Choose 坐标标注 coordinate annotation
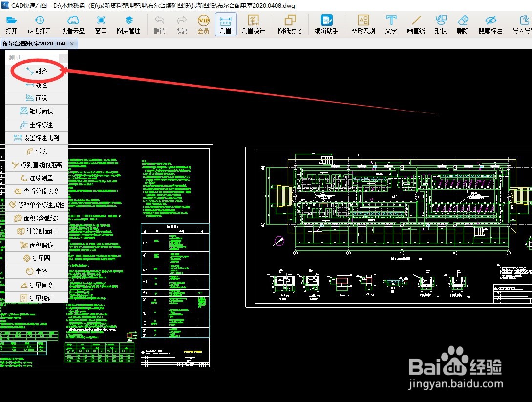 point(37,125)
